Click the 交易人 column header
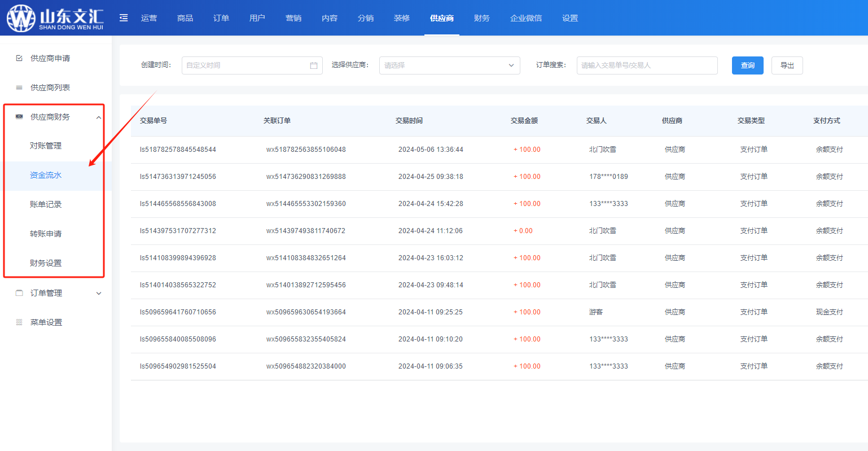868x451 pixels. coord(597,121)
